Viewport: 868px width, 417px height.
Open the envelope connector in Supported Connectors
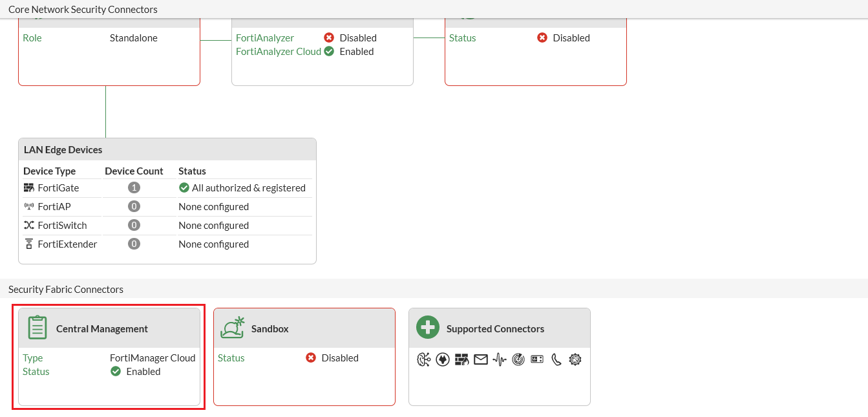(x=480, y=359)
